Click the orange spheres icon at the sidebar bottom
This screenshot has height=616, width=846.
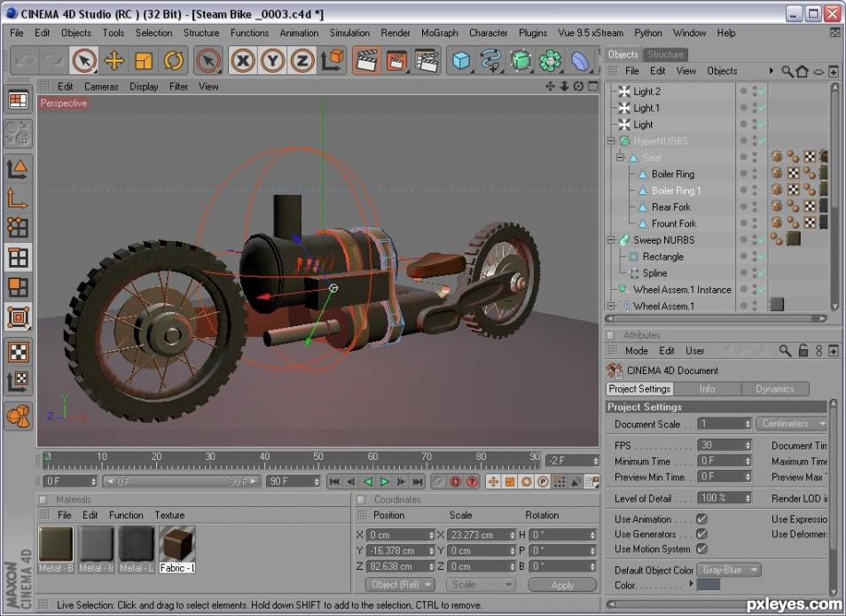coord(18,417)
